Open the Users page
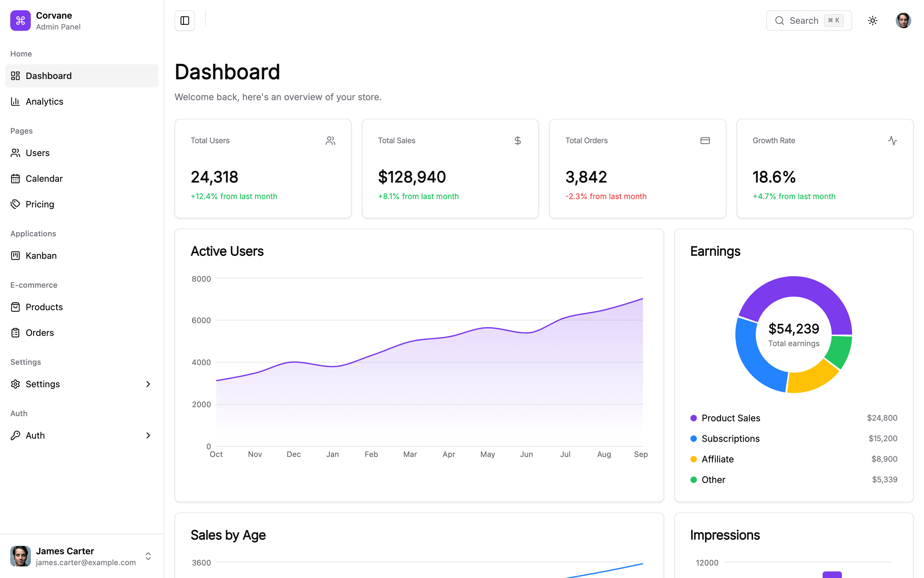 tap(82, 153)
